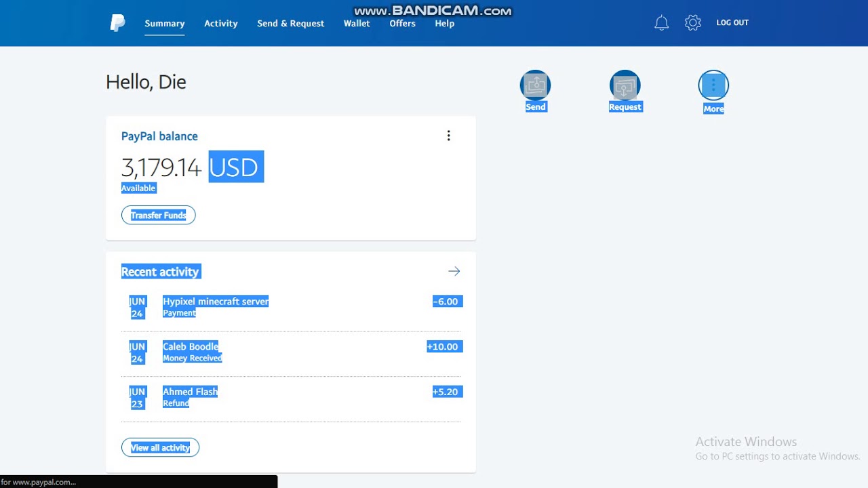This screenshot has height=488, width=868.
Task: Open Caleb Boodle money received entry
Action: [291, 352]
